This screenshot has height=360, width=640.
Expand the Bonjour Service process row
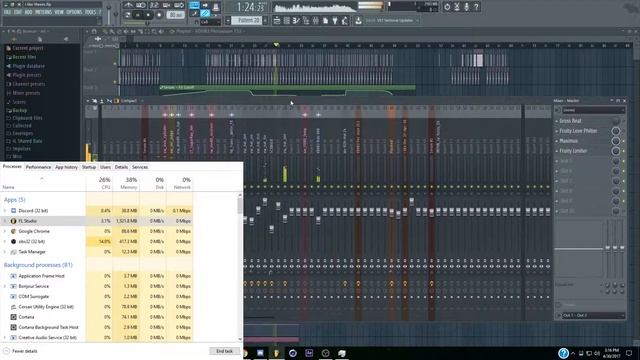pyautogui.click(x=5, y=286)
